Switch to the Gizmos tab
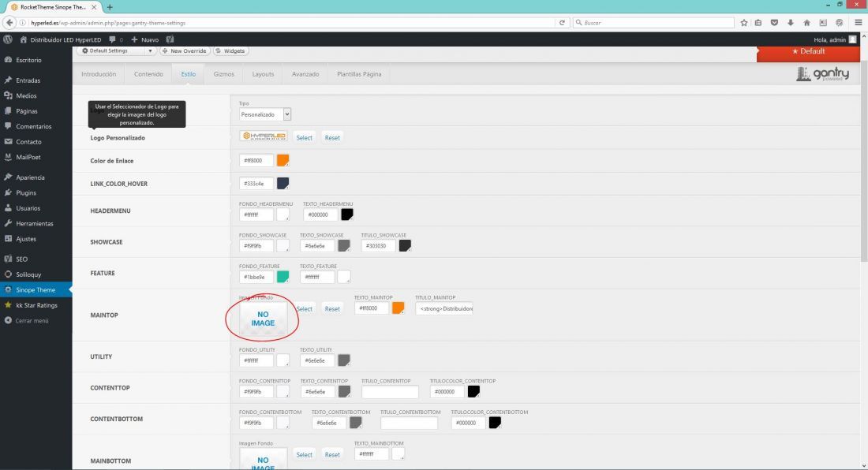868x470 pixels. [x=223, y=74]
